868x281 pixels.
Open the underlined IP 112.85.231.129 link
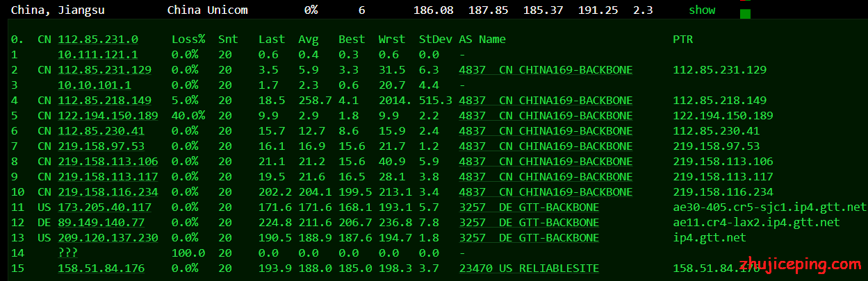pos(105,70)
